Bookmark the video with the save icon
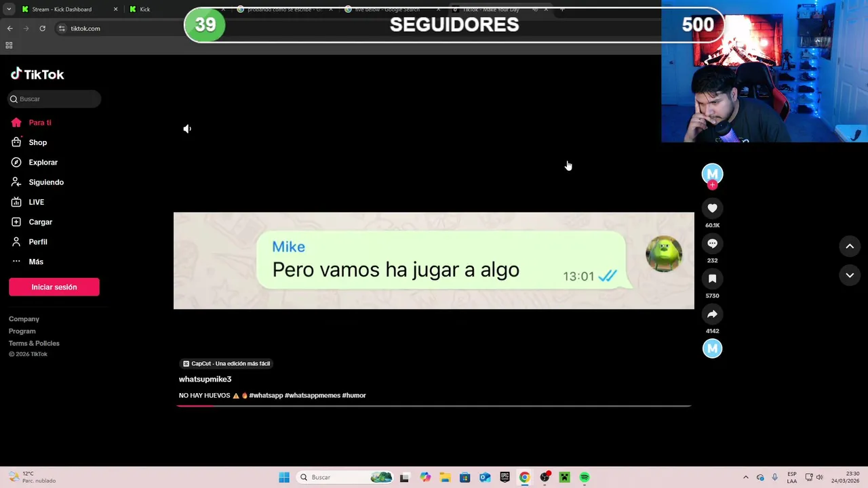The height and width of the screenshot is (488, 868). click(x=712, y=279)
